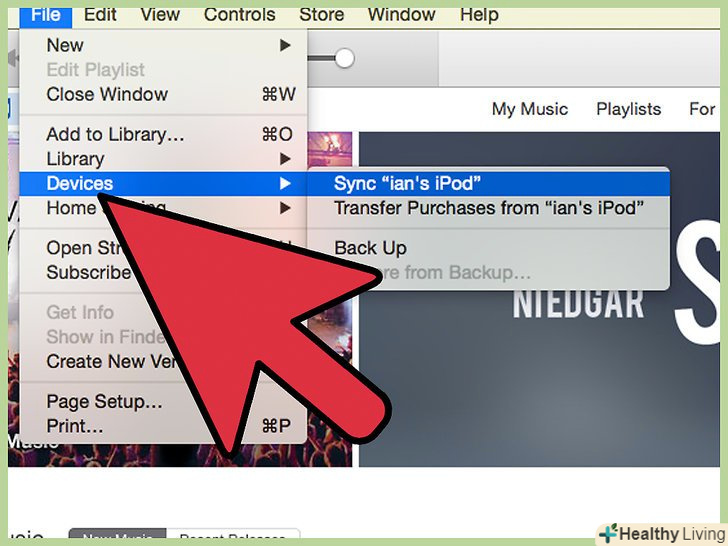Expand the Library submenu
Image resolution: width=728 pixels, height=546 pixels.
click(163, 159)
